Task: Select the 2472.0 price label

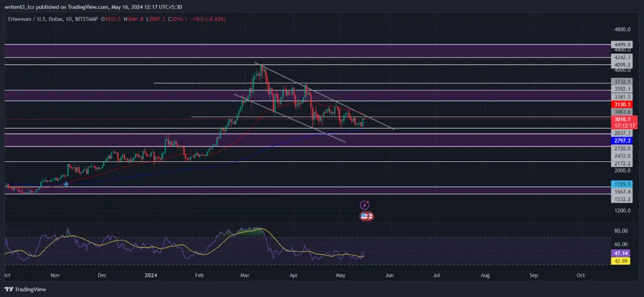Action: (621, 156)
